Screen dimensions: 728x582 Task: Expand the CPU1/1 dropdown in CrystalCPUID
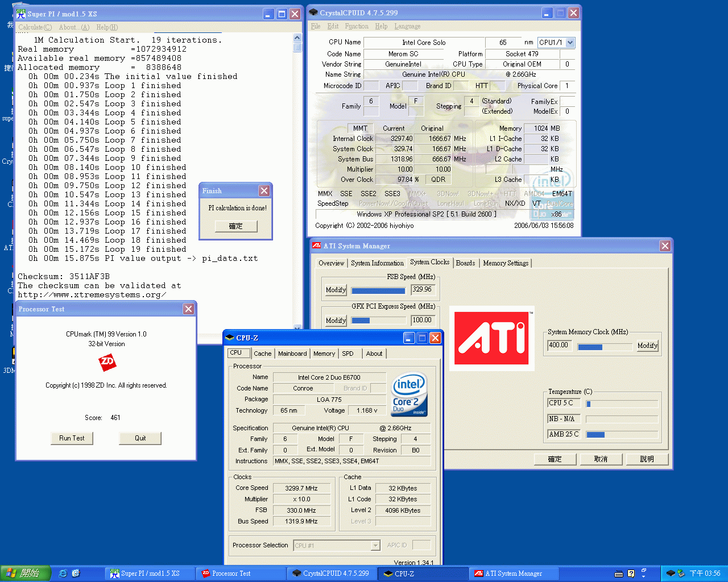(570, 42)
